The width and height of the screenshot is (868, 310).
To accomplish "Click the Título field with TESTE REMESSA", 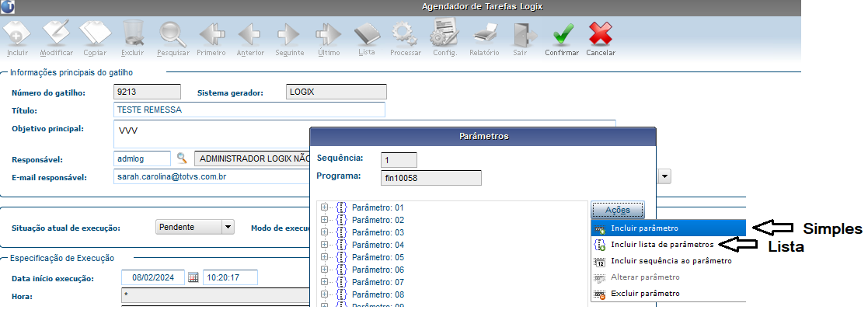I will (249, 110).
